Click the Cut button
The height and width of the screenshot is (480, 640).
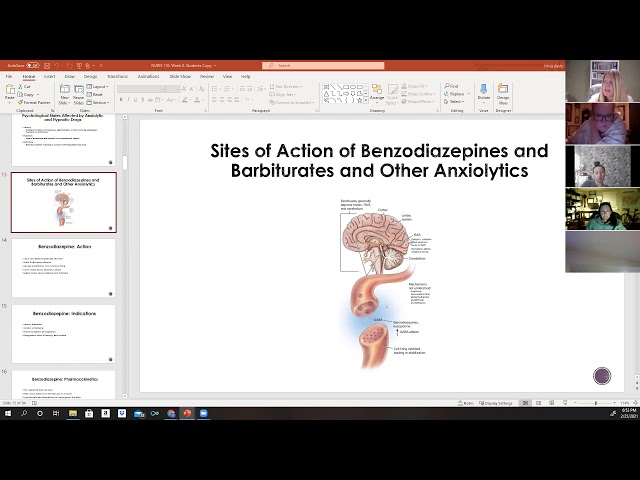[x=24, y=87]
